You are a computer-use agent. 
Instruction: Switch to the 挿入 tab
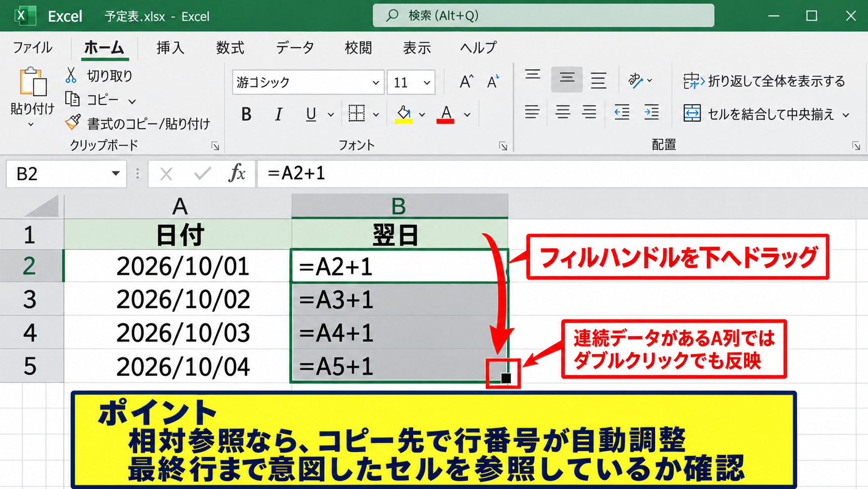click(x=170, y=48)
